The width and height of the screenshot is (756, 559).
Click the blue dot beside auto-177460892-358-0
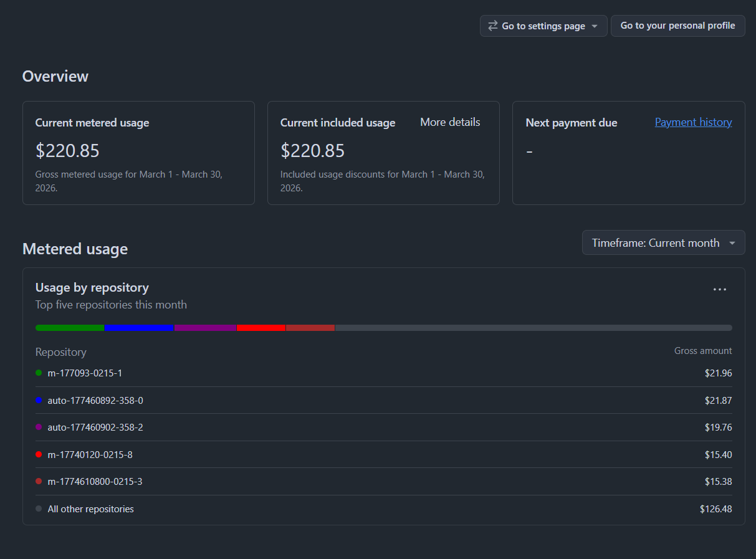click(39, 400)
